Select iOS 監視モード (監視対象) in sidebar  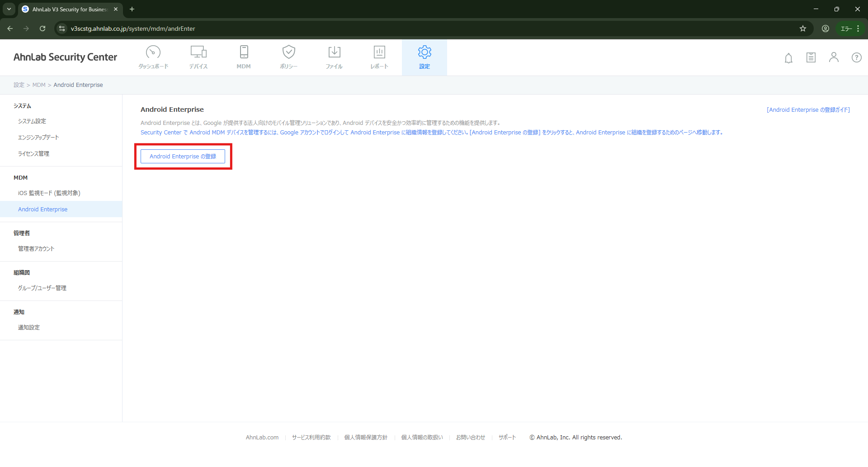(49, 193)
